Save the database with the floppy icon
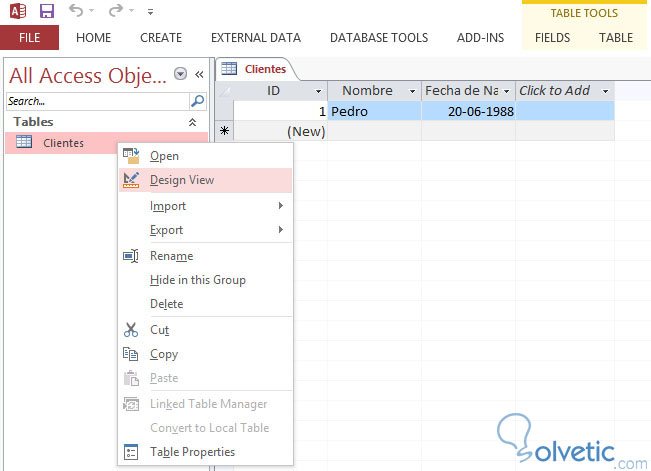Screen dimensions: 651x471 (x=47, y=11)
